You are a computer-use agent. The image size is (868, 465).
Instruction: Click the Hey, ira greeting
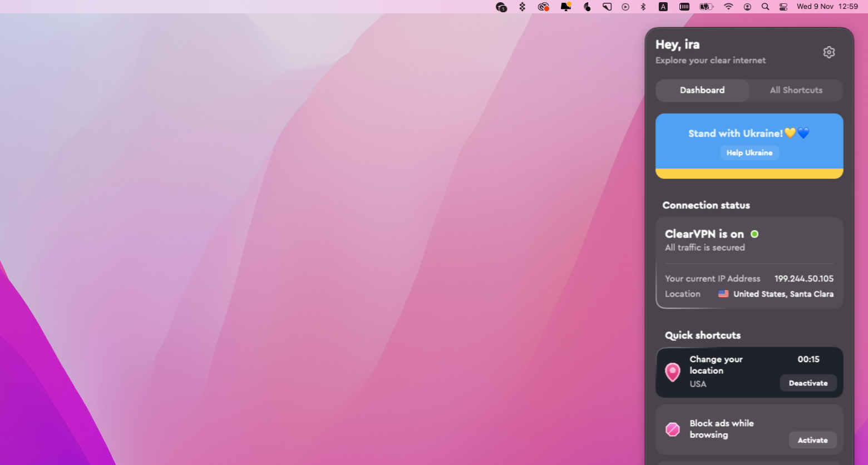pyautogui.click(x=677, y=44)
